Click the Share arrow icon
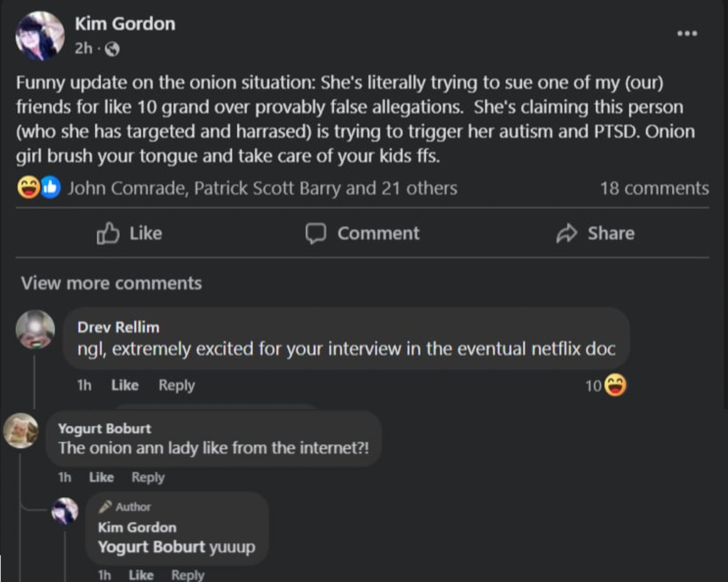This screenshot has height=582, width=728. coord(566,233)
